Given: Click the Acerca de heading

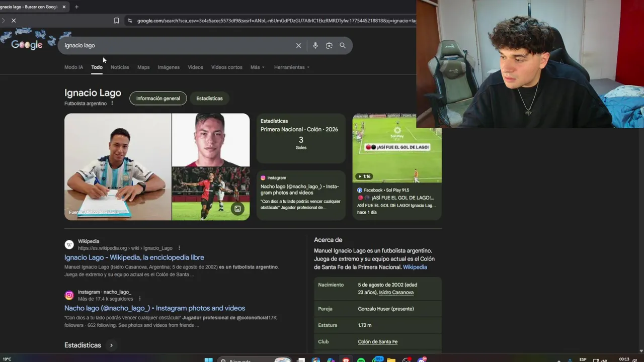Looking at the screenshot, I should point(328,240).
